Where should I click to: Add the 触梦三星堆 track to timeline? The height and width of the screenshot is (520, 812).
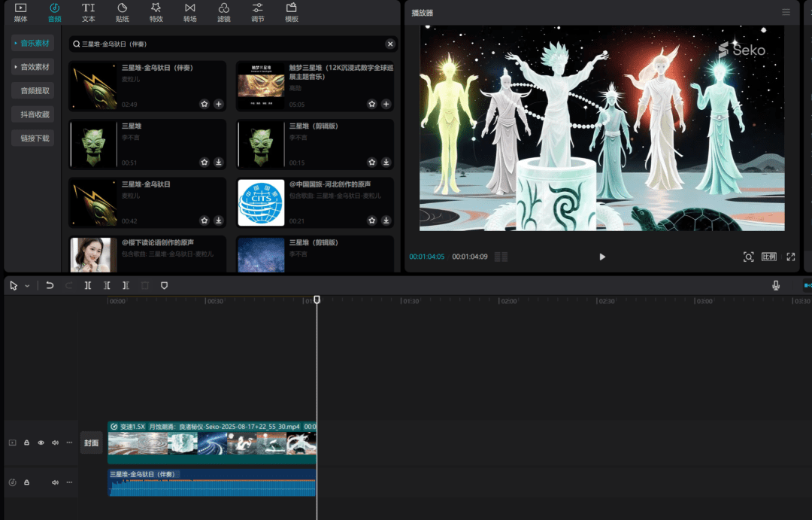[386, 104]
